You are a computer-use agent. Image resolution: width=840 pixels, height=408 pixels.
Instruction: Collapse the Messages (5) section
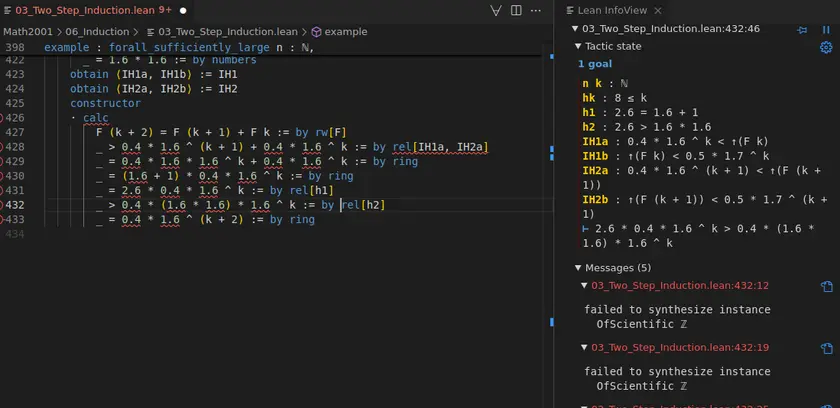pyautogui.click(x=577, y=268)
